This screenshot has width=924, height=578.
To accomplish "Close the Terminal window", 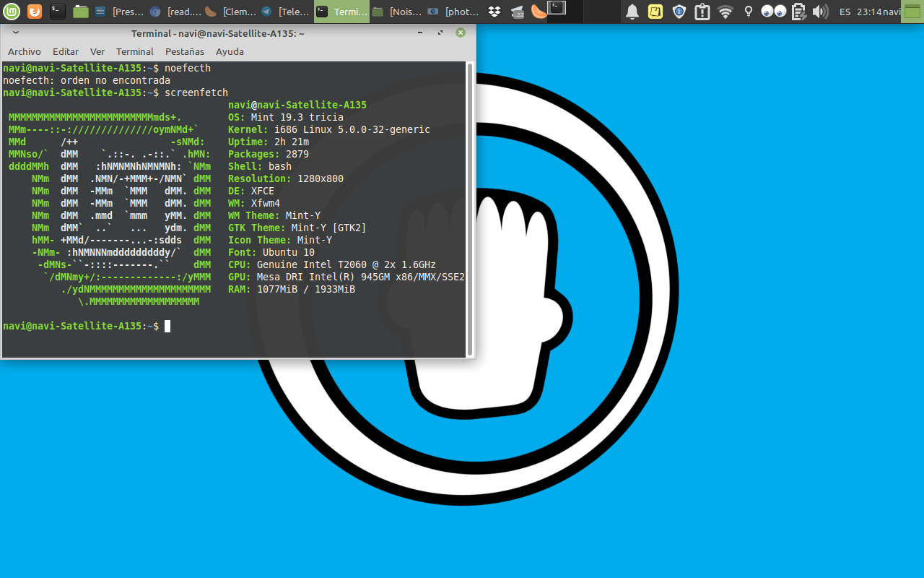I will click(x=461, y=33).
